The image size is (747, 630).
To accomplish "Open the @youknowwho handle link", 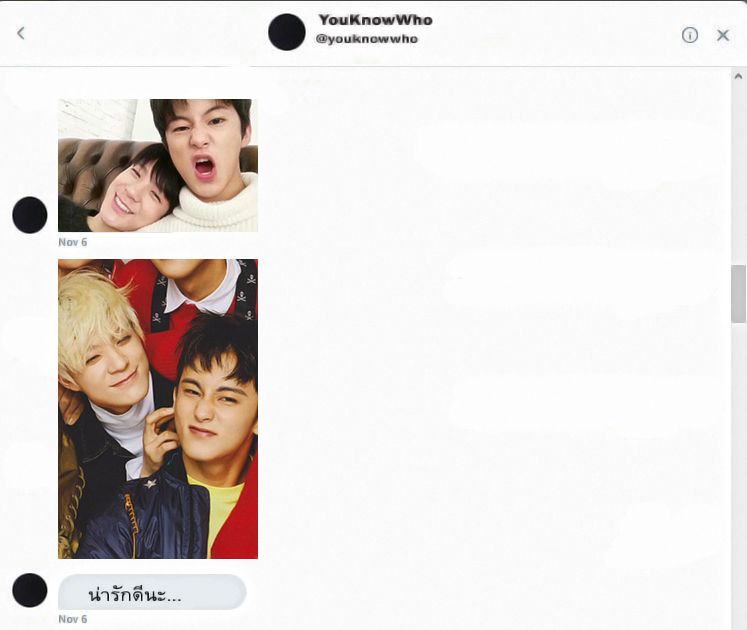I will pyautogui.click(x=366, y=39).
